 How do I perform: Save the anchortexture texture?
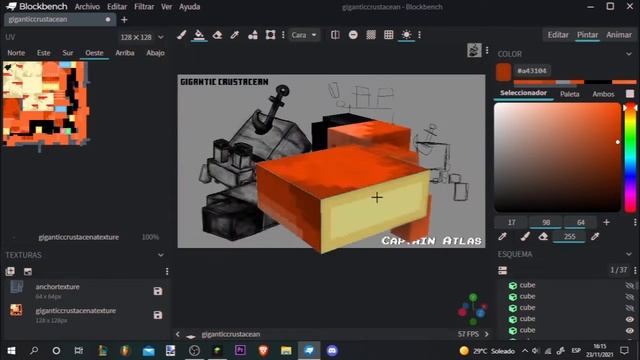tap(158, 291)
